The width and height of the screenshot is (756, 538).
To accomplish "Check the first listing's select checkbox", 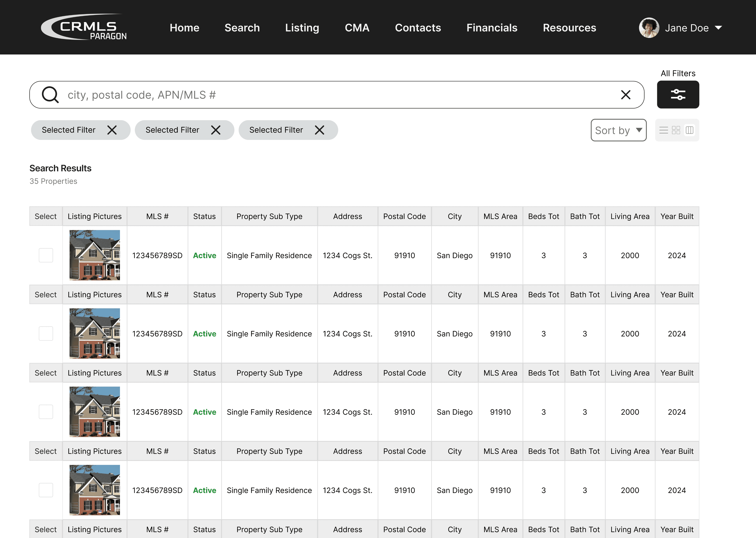I will click(46, 255).
